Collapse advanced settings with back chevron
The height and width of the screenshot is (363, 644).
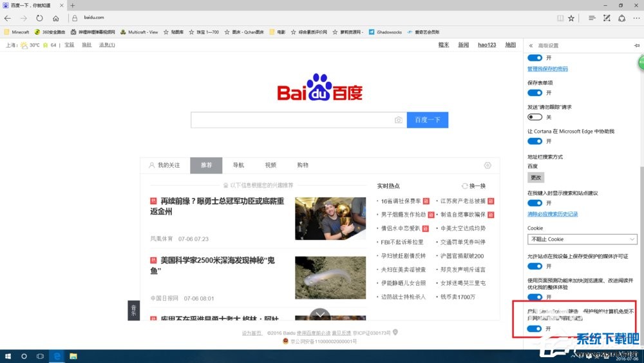(531, 46)
